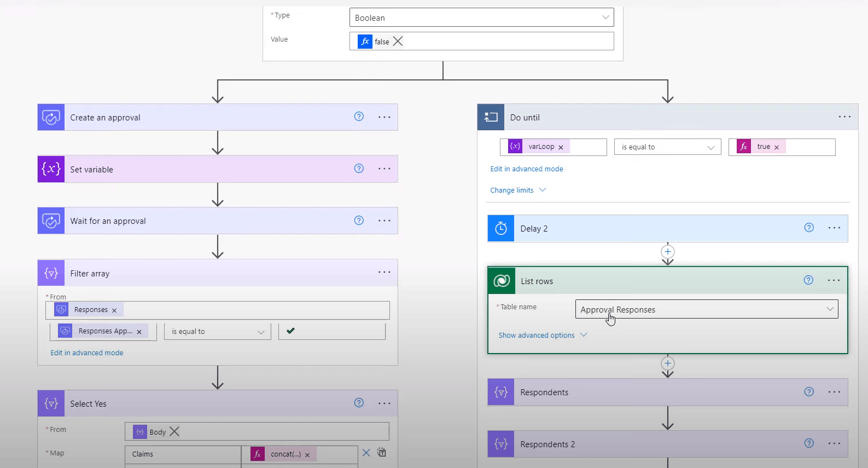
Task: Remove the true expression token
Action: tap(776, 147)
